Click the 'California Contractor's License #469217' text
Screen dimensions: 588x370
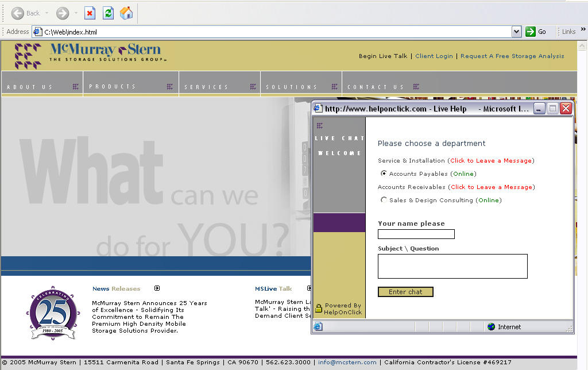point(448,362)
